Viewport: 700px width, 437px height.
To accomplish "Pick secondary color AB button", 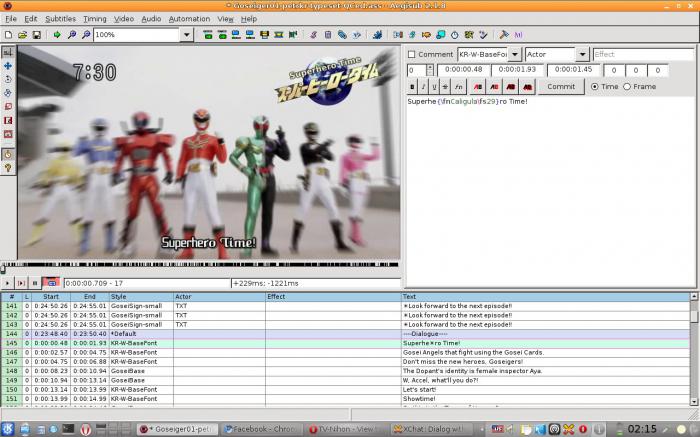I will click(x=494, y=87).
